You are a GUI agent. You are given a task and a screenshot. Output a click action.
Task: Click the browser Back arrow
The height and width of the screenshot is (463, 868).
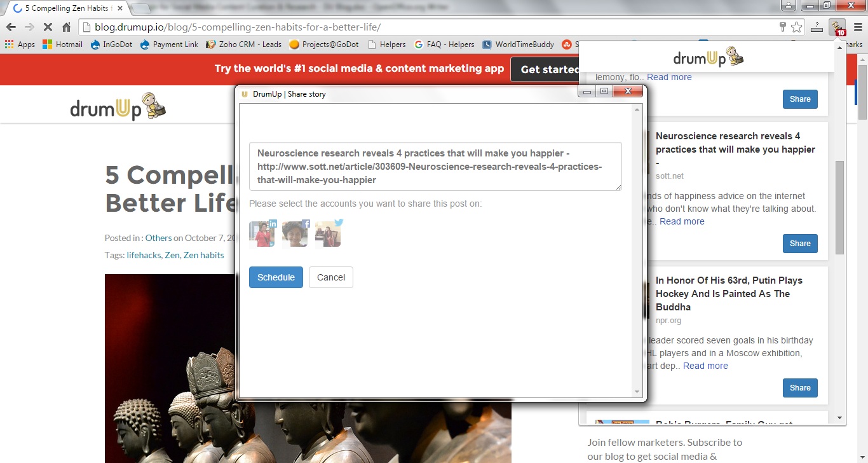click(x=11, y=27)
